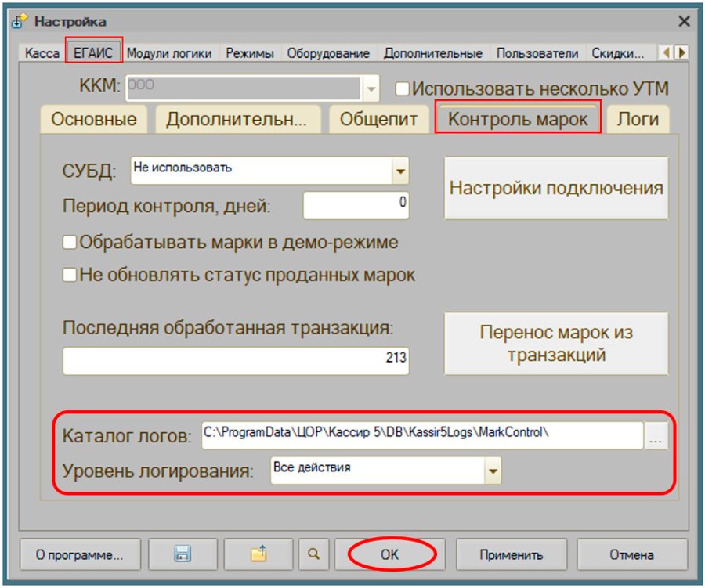The image size is (705, 588).
Task: Click the Отмена button
Action: pyautogui.click(x=631, y=554)
